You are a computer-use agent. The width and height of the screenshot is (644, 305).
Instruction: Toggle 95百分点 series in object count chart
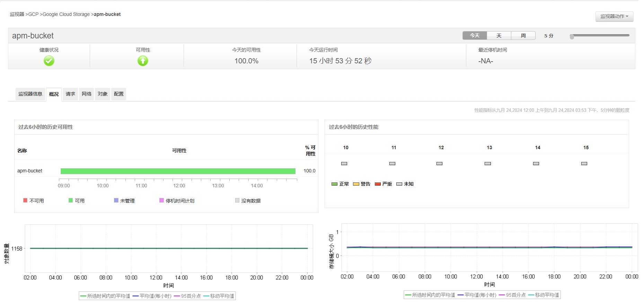click(x=187, y=296)
